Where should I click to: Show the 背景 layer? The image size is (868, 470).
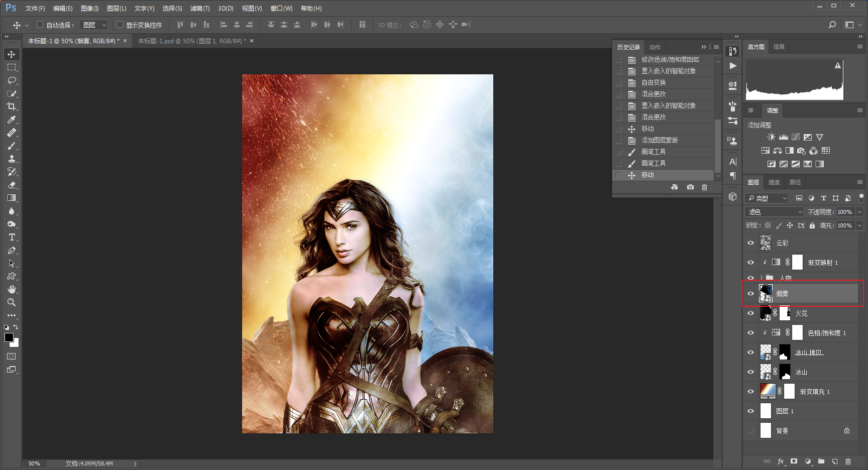coord(750,430)
